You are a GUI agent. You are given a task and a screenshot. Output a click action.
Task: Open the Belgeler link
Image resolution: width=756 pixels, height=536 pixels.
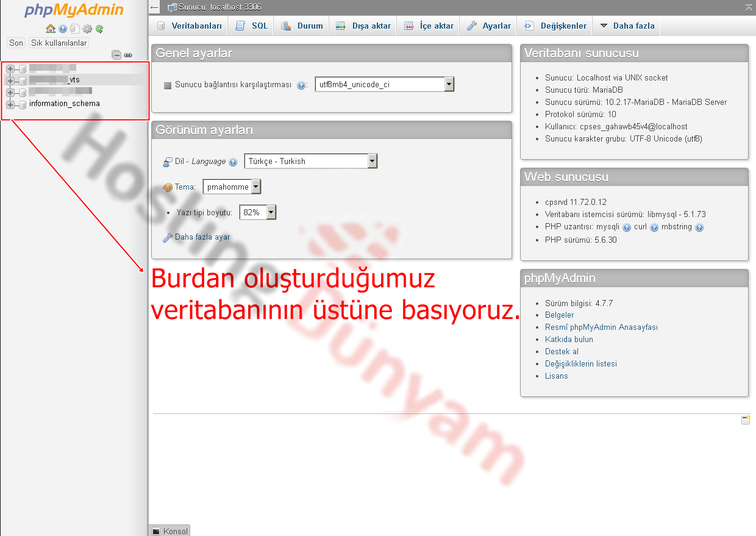point(559,315)
